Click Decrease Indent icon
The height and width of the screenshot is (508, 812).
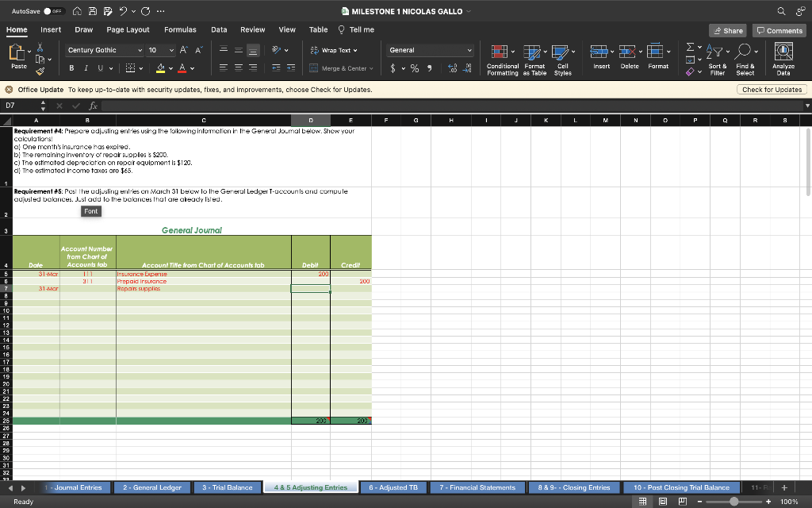point(276,68)
